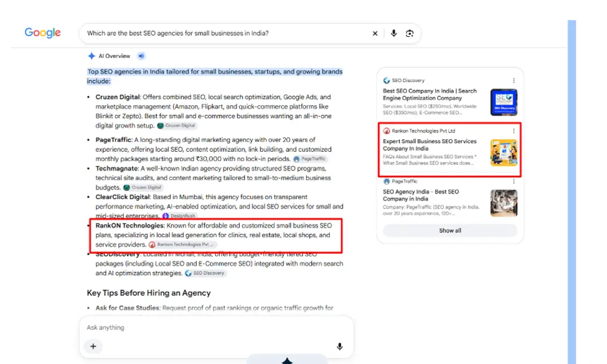
Task: Click bold ClearClick Digital agency name
Action: 123,197
